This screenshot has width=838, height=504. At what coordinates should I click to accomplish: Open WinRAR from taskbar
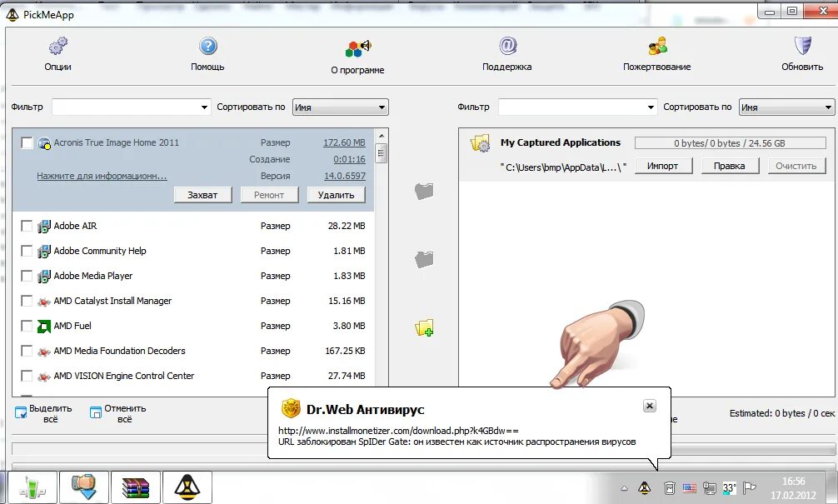tap(136, 487)
